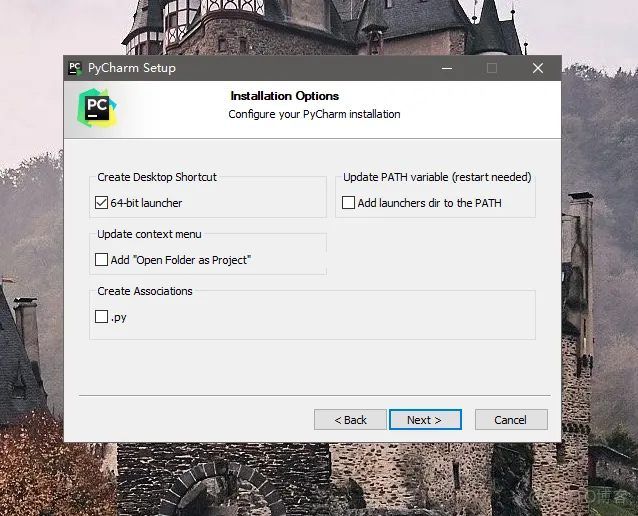638x516 pixels.
Task: Cancel the PyCharm installation
Action: pyautogui.click(x=511, y=420)
